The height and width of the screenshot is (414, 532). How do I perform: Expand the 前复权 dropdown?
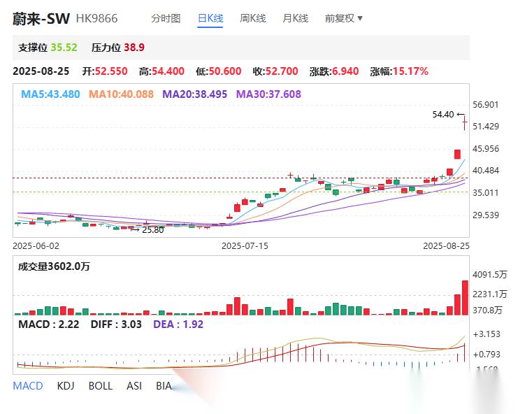click(344, 18)
